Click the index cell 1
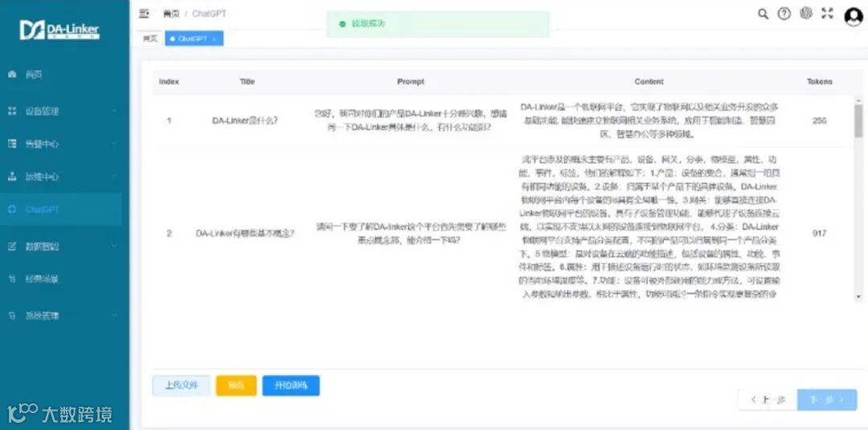 tap(169, 121)
